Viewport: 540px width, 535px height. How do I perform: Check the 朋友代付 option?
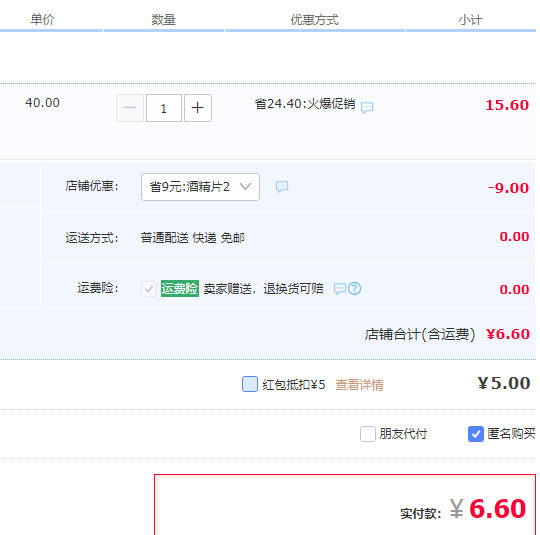tap(367, 433)
